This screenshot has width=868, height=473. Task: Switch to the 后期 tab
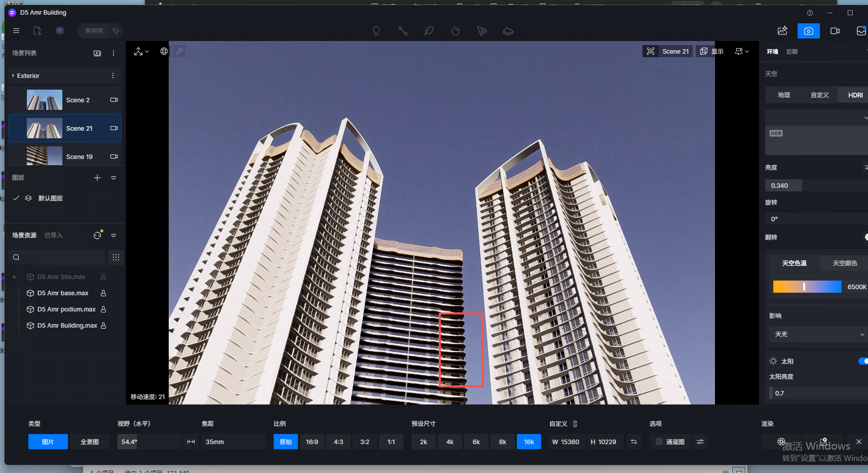click(x=791, y=52)
